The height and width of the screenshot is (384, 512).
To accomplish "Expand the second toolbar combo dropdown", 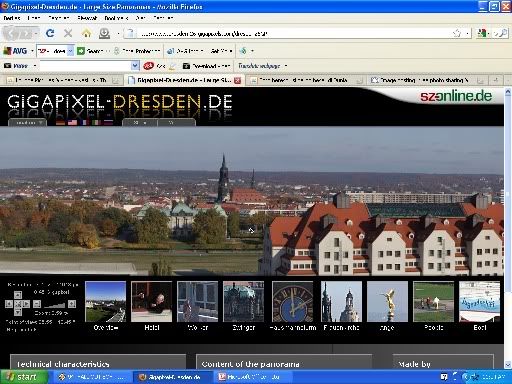I will point(135,66).
